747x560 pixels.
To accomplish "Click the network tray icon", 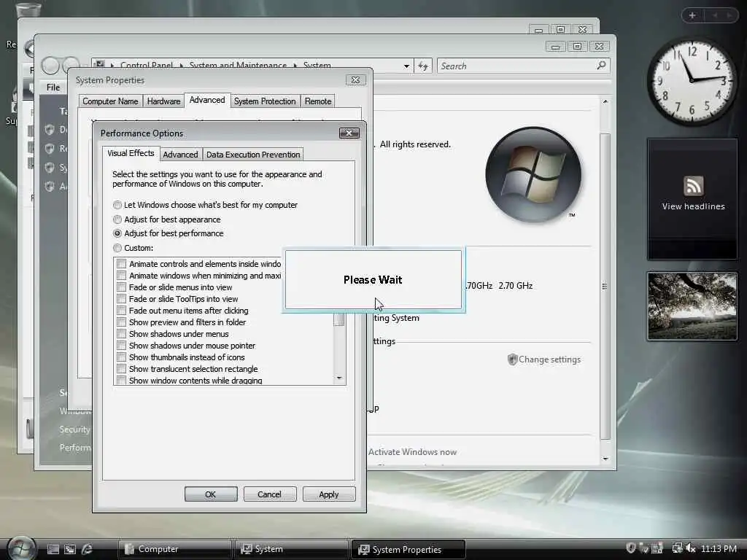I will pyautogui.click(x=677, y=548).
